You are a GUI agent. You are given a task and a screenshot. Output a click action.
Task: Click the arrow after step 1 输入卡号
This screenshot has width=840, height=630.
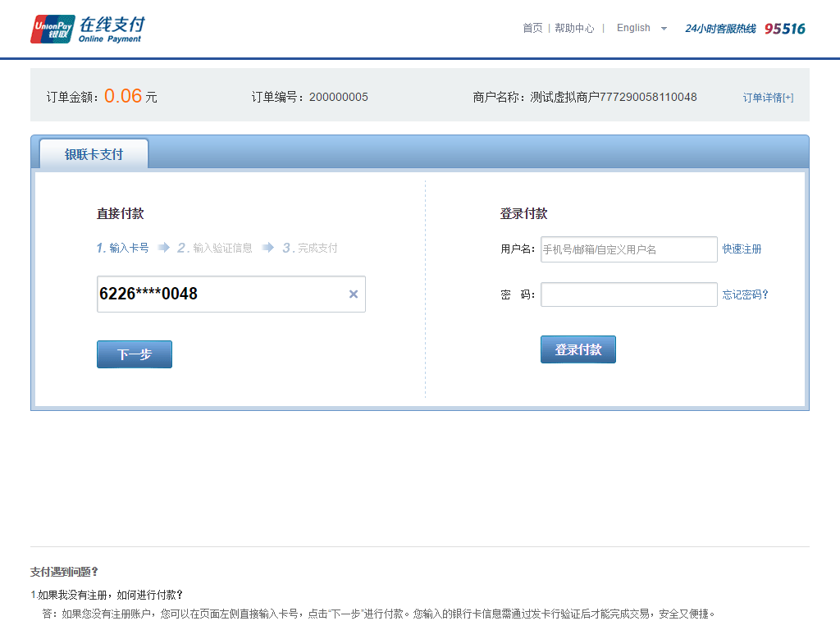click(164, 248)
